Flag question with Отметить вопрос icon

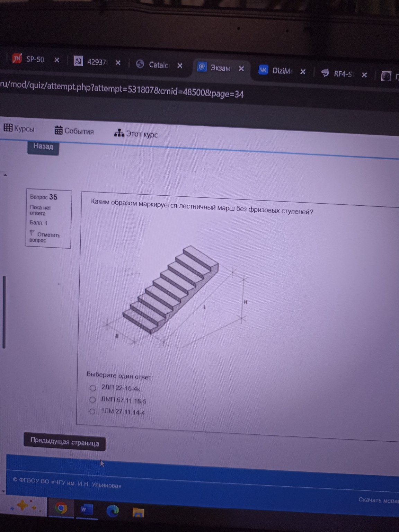[x=33, y=233]
